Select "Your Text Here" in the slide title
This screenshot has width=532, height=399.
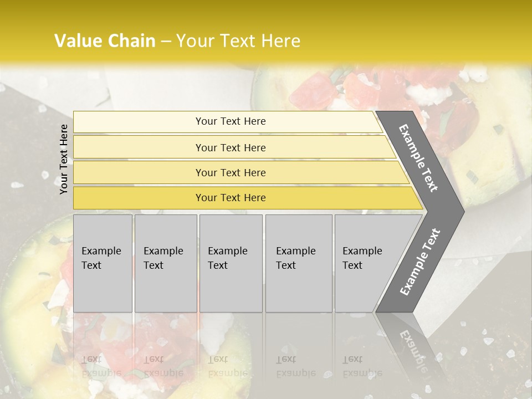[x=238, y=41]
